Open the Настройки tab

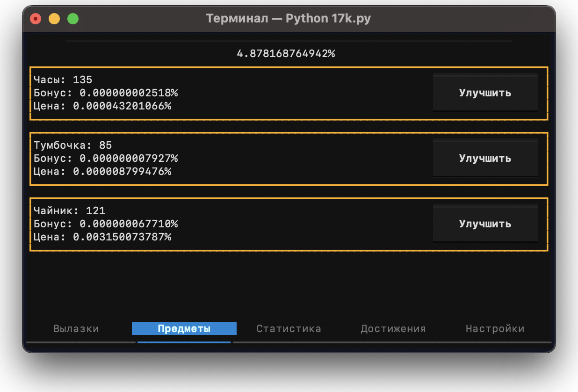click(x=495, y=329)
